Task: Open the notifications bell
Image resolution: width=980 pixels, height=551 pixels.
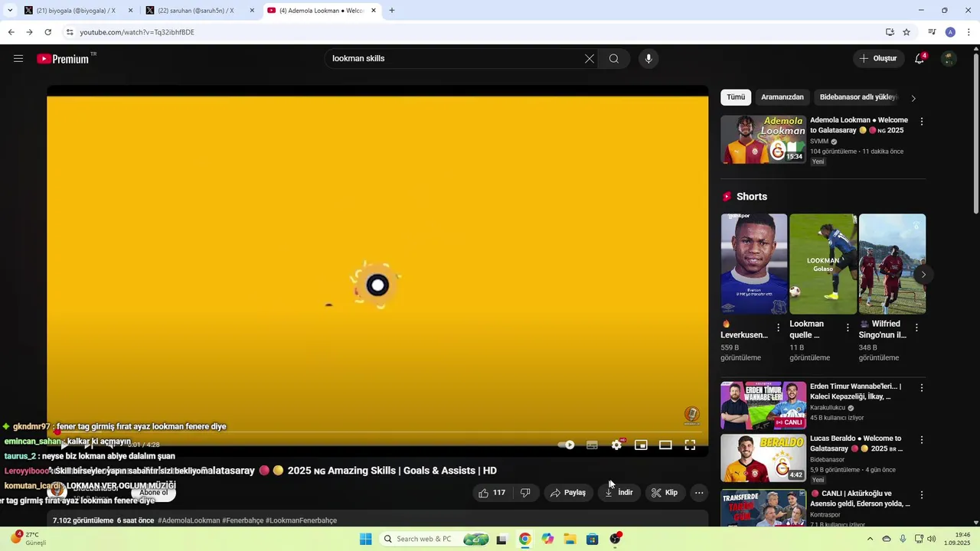Action: [920, 59]
